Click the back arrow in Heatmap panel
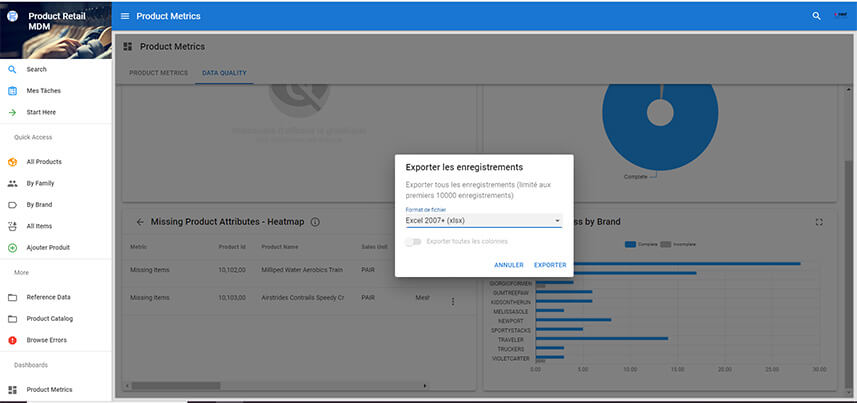 click(140, 222)
